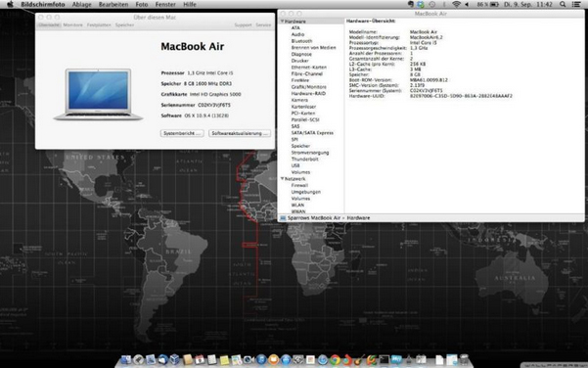Image resolution: width=588 pixels, height=368 pixels.
Task: Switch to the Festplatten tab
Action: coord(99,24)
